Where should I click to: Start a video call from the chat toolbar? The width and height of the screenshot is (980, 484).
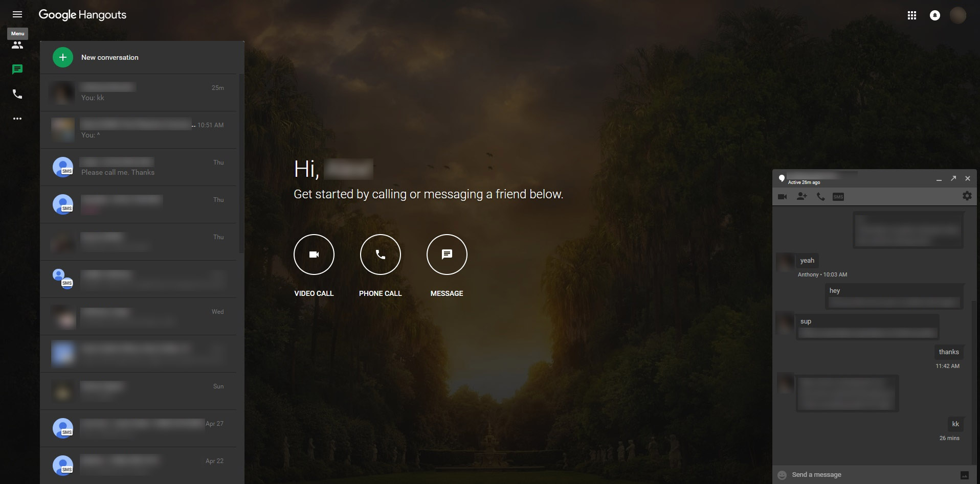pos(784,196)
